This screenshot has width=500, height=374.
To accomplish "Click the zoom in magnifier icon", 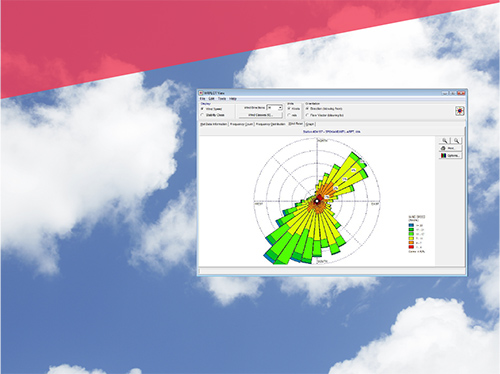I will pos(445,141).
